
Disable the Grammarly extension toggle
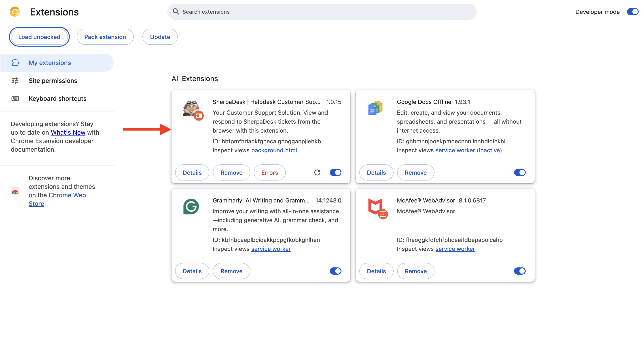335,271
